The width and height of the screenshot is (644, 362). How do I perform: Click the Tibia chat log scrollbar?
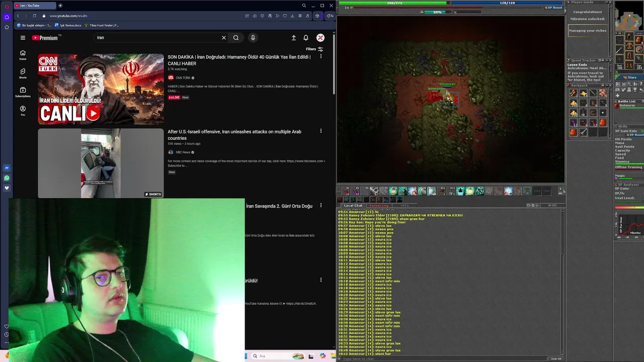562,282
